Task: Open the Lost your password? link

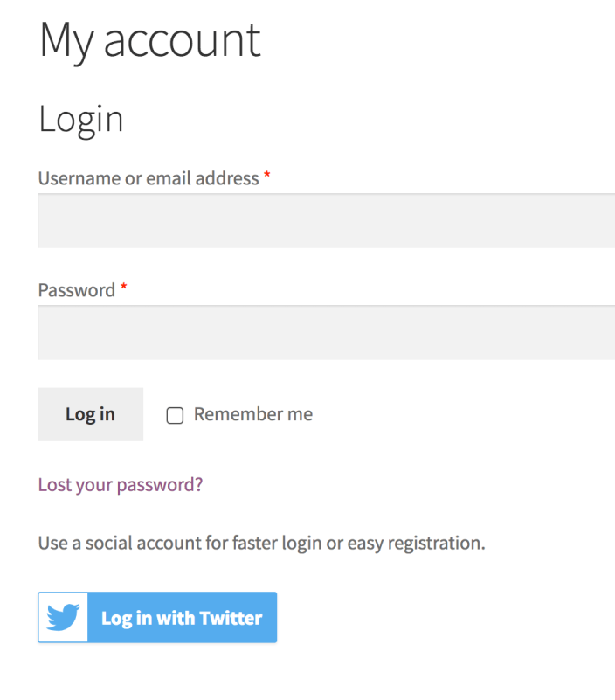Action: (x=121, y=484)
